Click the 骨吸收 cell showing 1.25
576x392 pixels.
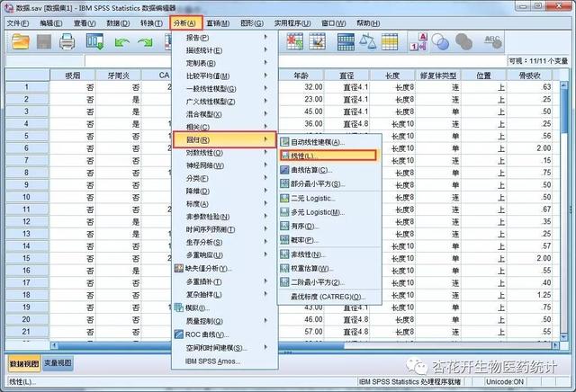(529, 295)
